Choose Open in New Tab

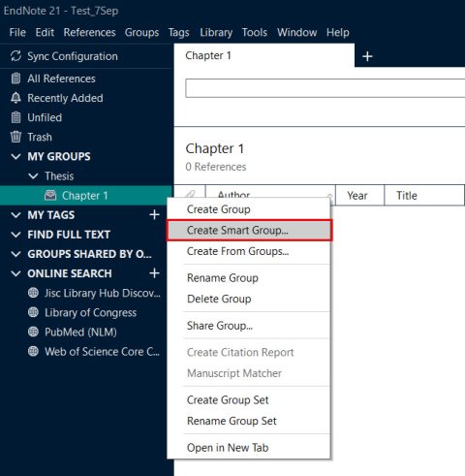point(249,448)
